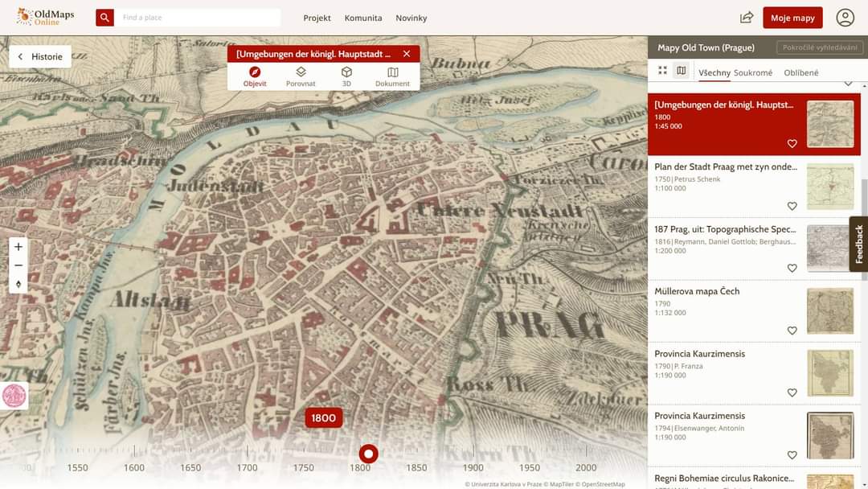Zoom out with the minus button
This screenshot has width=868, height=489.
pos(18,265)
